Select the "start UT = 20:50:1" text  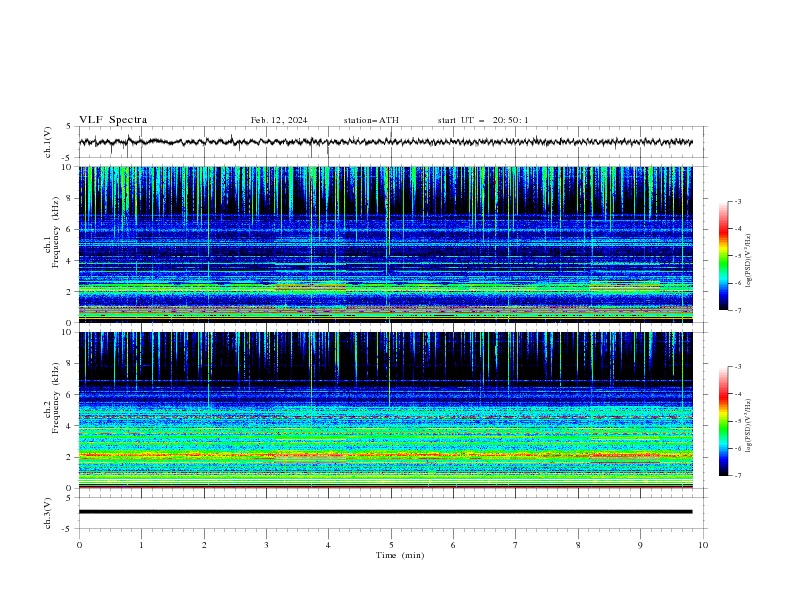[x=483, y=120]
